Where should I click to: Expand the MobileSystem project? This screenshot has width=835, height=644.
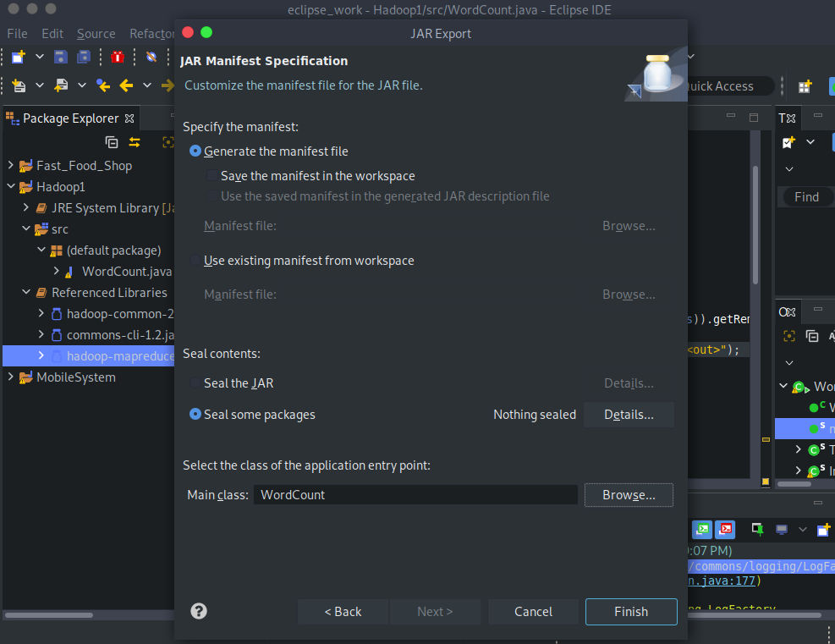click(x=11, y=377)
